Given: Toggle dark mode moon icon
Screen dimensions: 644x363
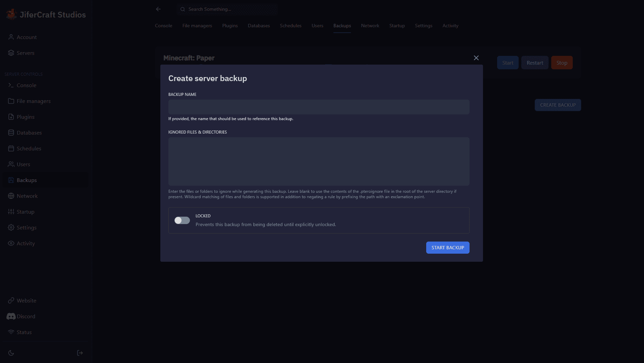Looking at the screenshot, I should 11,353.
